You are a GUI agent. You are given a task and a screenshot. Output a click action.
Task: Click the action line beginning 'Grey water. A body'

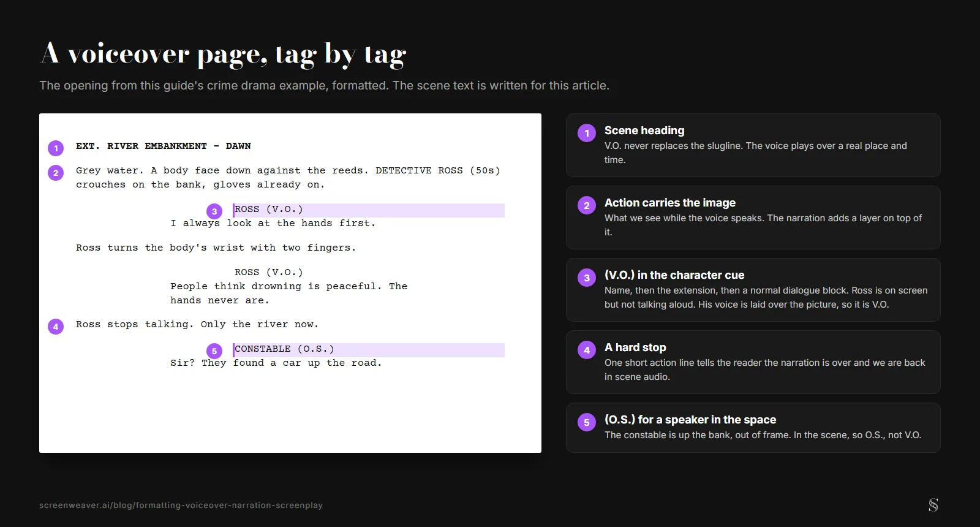(288, 178)
